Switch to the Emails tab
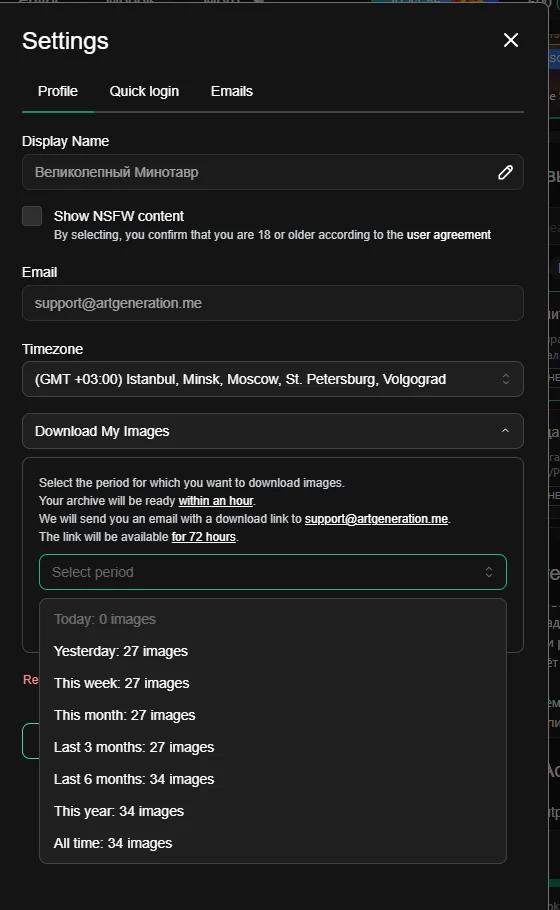Viewport: 560px width, 910px height. [232, 91]
